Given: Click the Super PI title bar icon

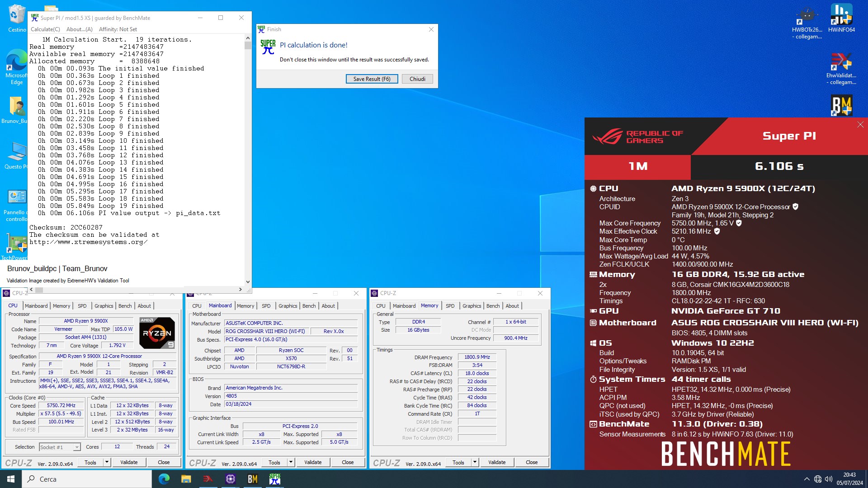Looking at the screenshot, I should coord(35,18).
